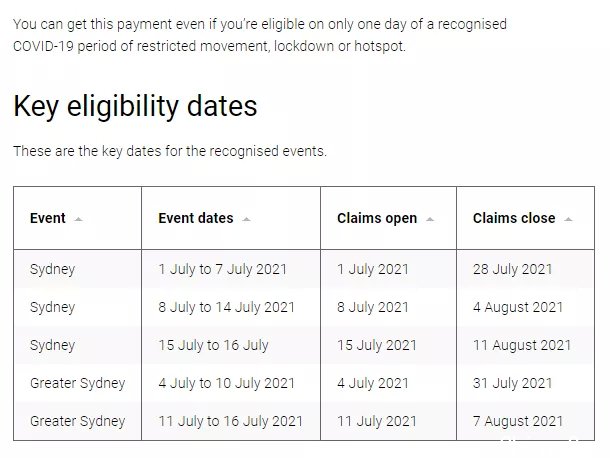The width and height of the screenshot is (610, 458).
Task: Click the last Greater Sydney event cell
Action: [77, 421]
